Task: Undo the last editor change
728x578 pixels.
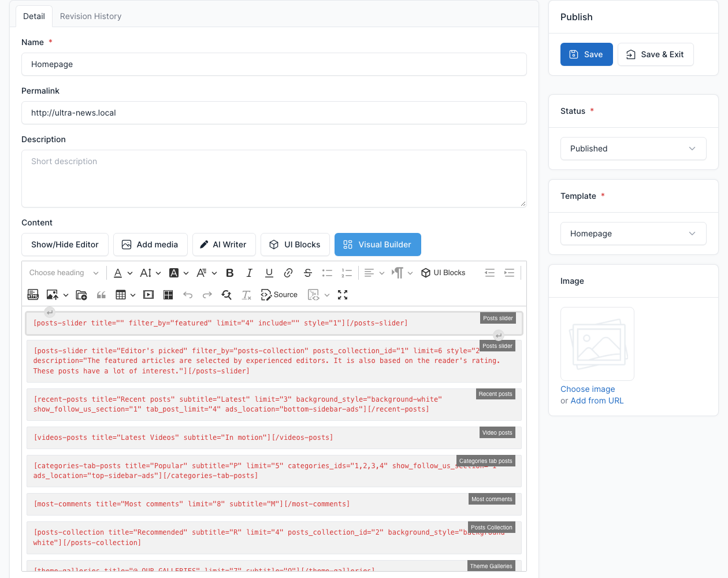Action: (x=188, y=295)
